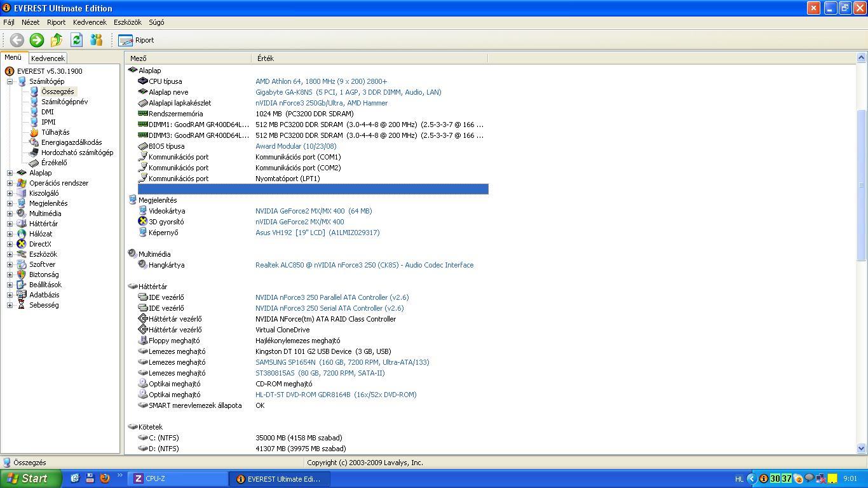Expand the Háttértár node in the tree
Viewport: 868px width, 488px height.
pos(10,224)
